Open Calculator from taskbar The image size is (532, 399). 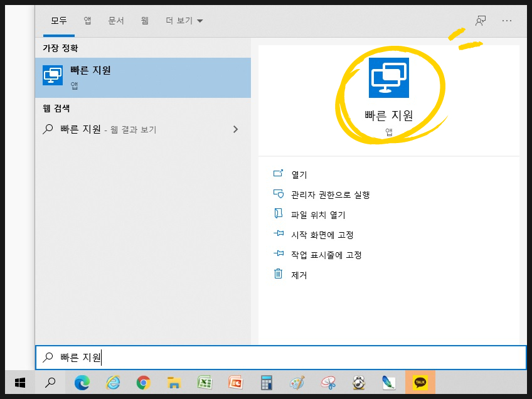(x=267, y=383)
